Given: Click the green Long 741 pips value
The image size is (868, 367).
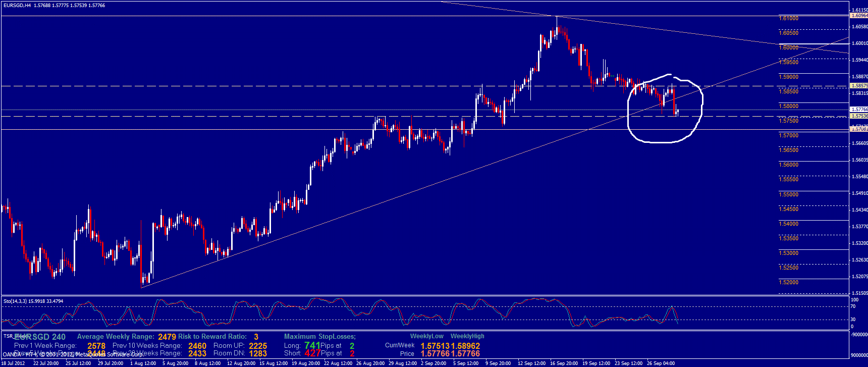Looking at the screenshot, I should [x=312, y=345].
